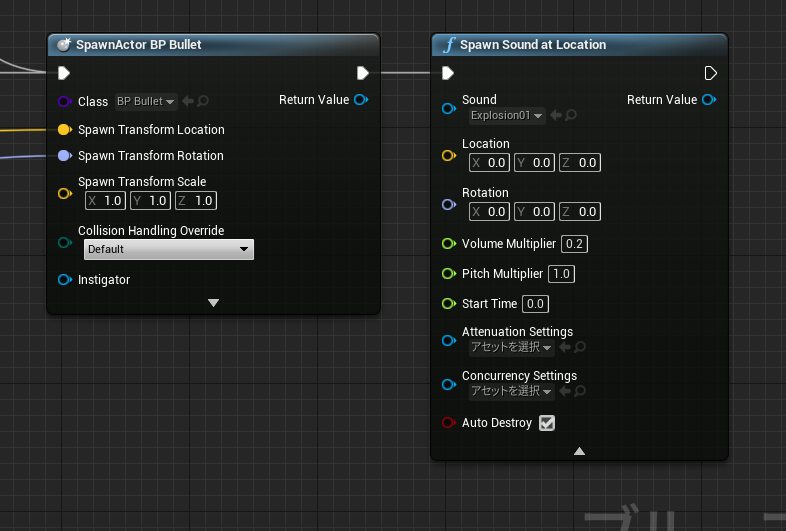The image size is (786, 531).
Task: Click Concurrency Settings browse magnifier
Action: (580, 391)
